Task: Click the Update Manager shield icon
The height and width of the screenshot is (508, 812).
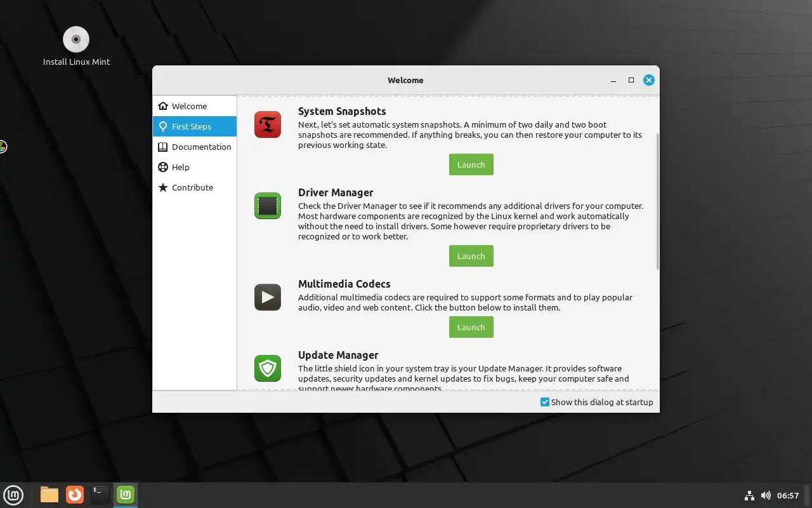Action: coord(268,368)
